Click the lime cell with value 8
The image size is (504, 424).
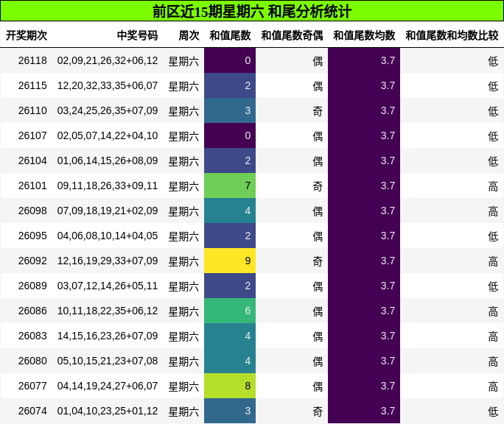[x=230, y=386]
